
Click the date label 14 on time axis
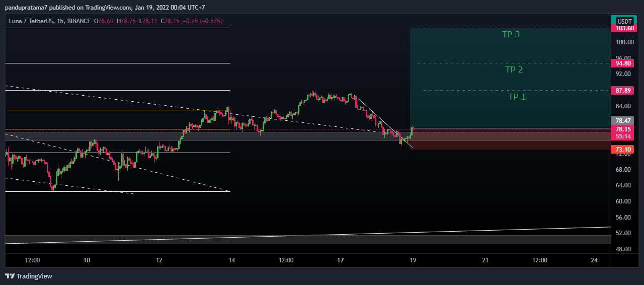pyautogui.click(x=231, y=260)
